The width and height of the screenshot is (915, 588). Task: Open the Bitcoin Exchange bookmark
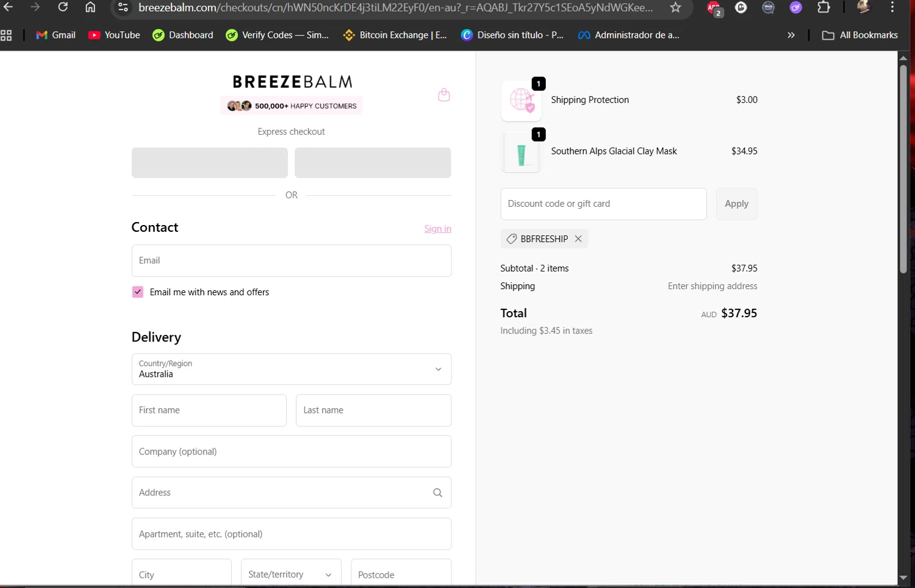coord(395,35)
